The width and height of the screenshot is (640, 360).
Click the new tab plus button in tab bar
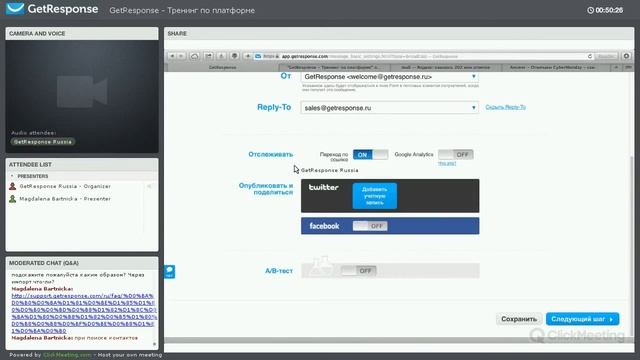616,67
